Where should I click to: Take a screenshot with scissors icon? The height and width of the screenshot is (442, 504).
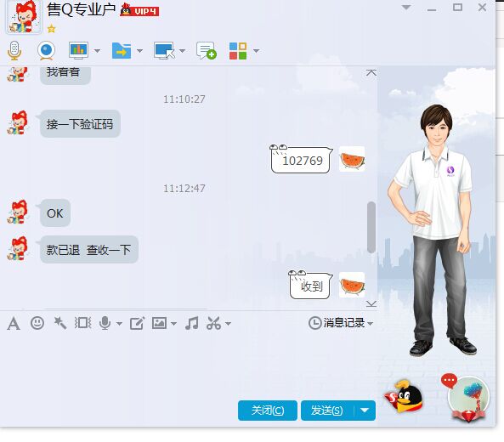coord(213,323)
